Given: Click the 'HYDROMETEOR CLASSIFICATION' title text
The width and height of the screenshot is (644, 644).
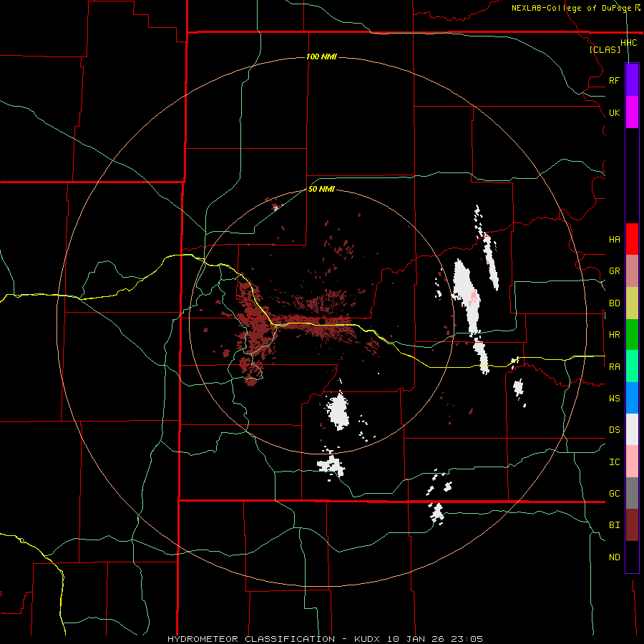Looking at the screenshot, I should tap(251, 639).
